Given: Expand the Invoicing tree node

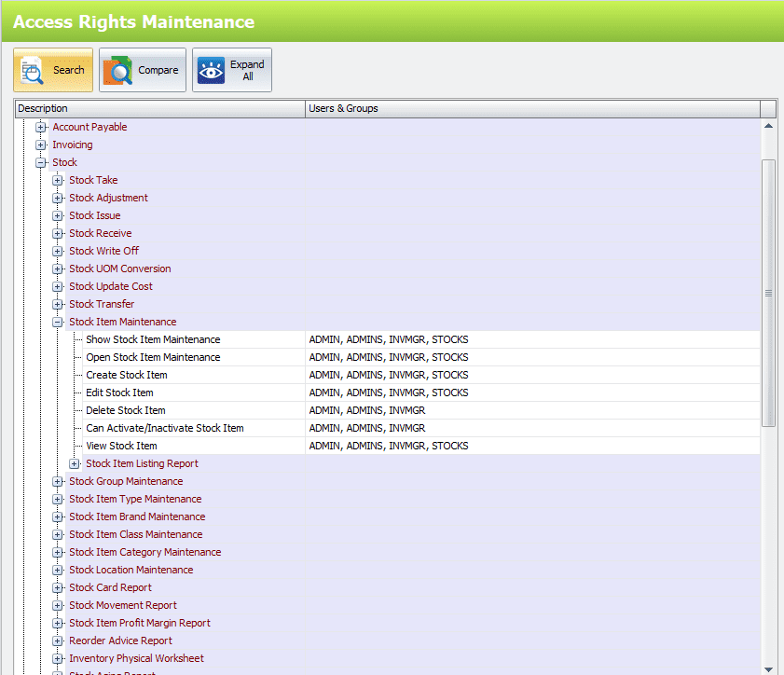Looking at the screenshot, I should tap(40, 145).
